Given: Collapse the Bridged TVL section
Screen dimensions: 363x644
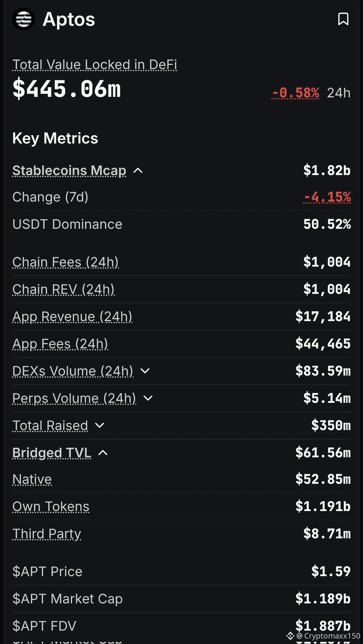Looking at the screenshot, I should [103, 453].
